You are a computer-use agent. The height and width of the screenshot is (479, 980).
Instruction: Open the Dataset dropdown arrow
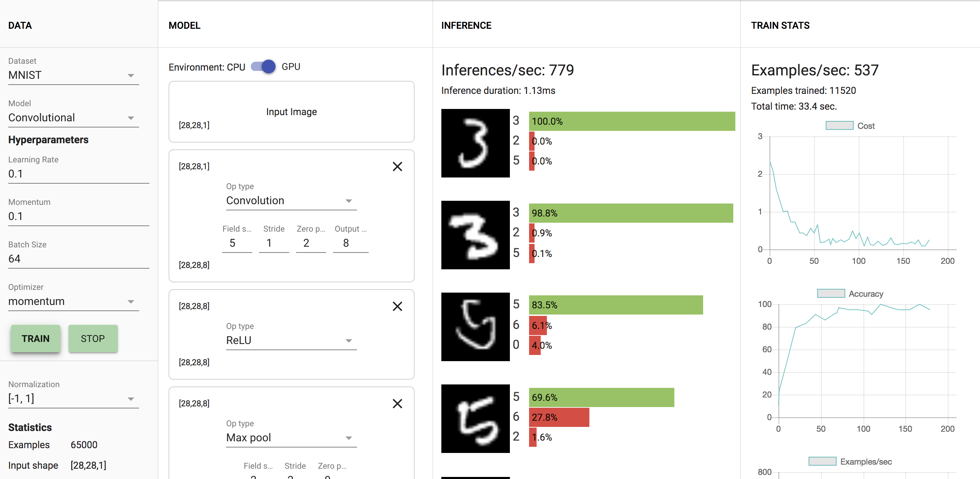click(x=131, y=75)
